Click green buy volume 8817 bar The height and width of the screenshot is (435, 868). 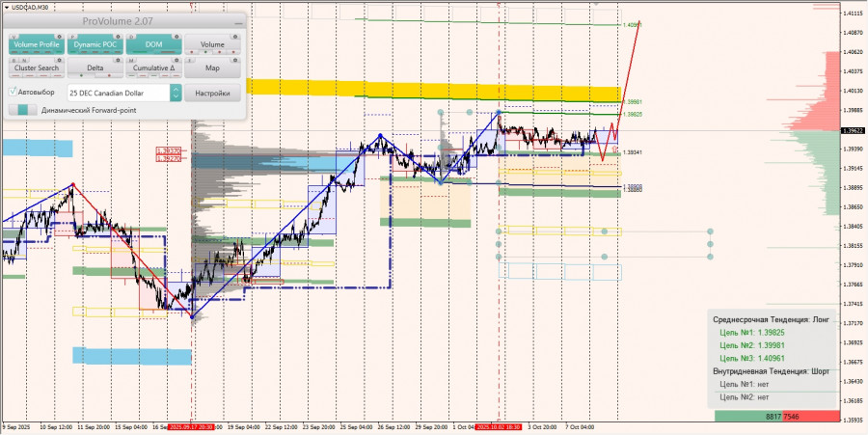pos(748,416)
